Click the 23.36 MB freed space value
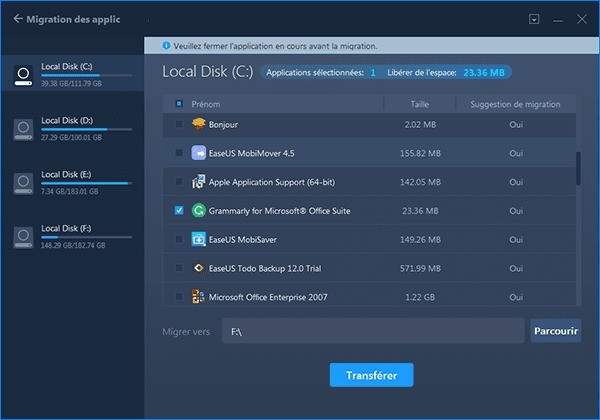The width and height of the screenshot is (600, 420). [484, 72]
